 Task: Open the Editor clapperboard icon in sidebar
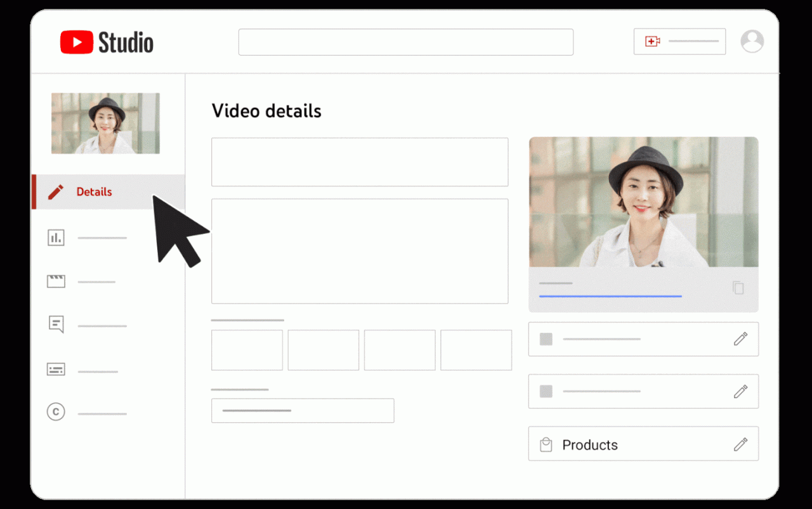[x=56, y=281]
